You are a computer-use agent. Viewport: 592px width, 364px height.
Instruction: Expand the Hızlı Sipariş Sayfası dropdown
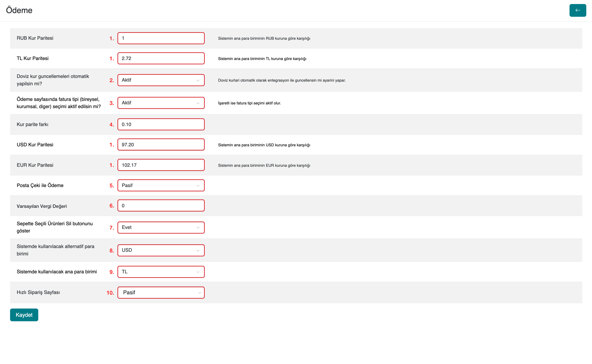tap(161, 293)
